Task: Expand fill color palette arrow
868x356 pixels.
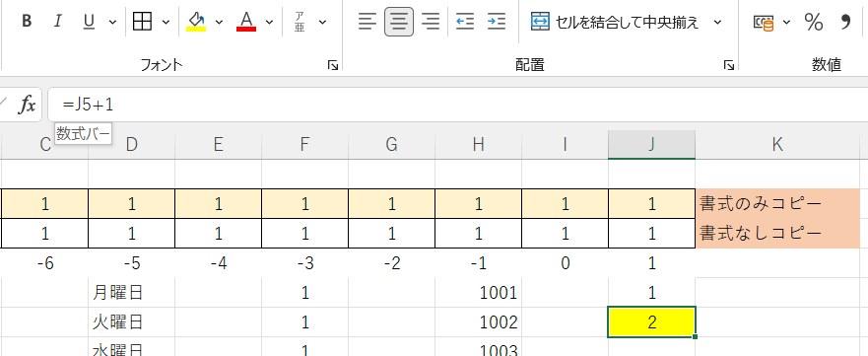Action: pyautogui.click(x=219, y=23)
